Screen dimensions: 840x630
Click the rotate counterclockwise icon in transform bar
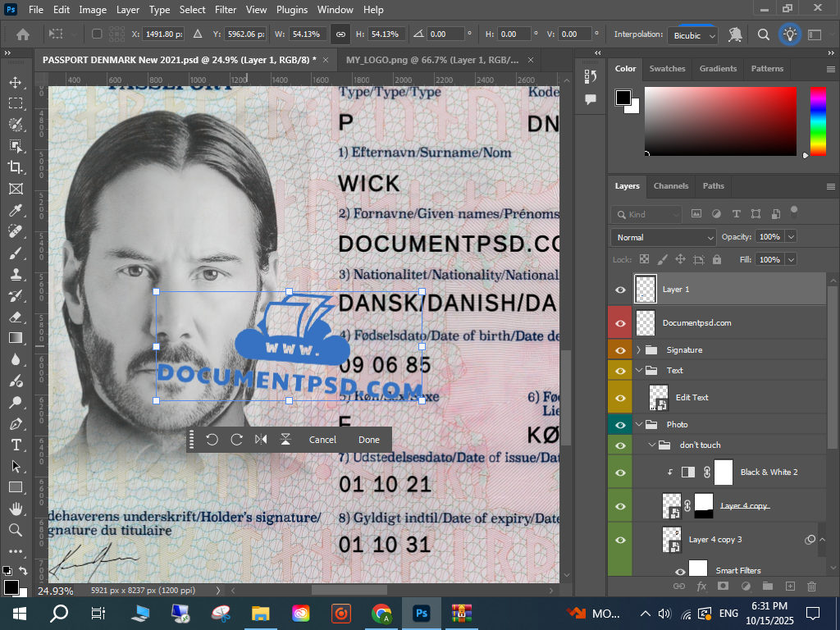click(x=212, y=440)
